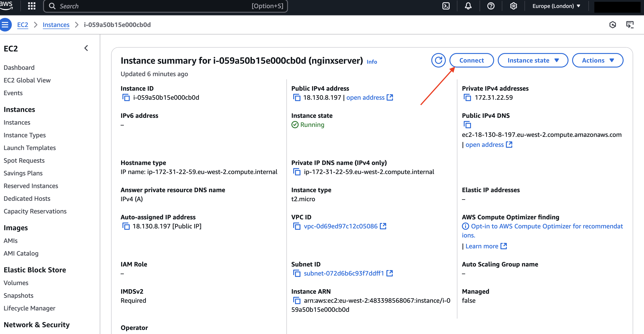Viewport: 644px width, 334px height.
Task: Click external link icon beside VPC ID
Action: click(x=383, y=226)
